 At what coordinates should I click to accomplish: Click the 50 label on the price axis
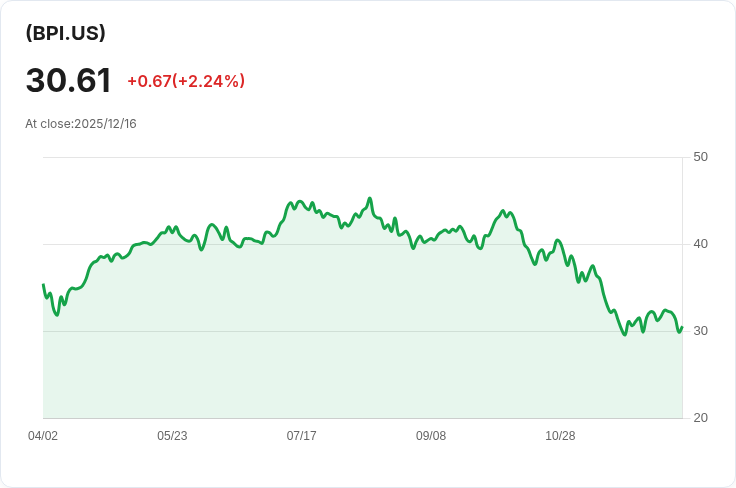[x=700, y=157]
